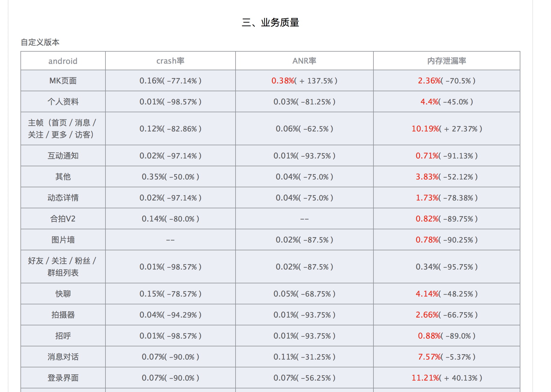Click ANR value 0.11% in 消息对话 row
This screenshot has width=551, height=392.
[285, 357]
